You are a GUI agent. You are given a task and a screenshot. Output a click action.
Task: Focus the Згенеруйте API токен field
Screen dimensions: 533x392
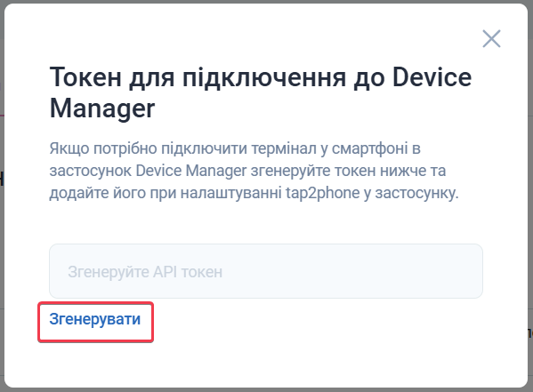point(266,271)
